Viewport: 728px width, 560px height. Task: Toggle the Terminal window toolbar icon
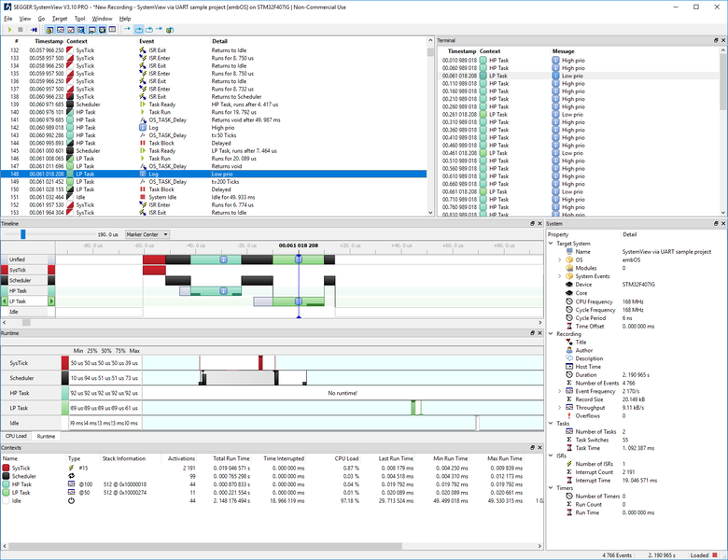coord(102,30)
